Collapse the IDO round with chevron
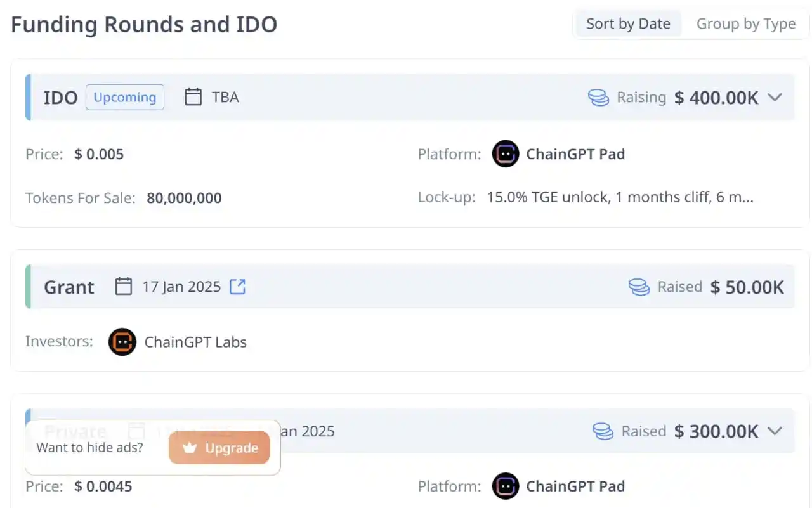 coord(775,97)
